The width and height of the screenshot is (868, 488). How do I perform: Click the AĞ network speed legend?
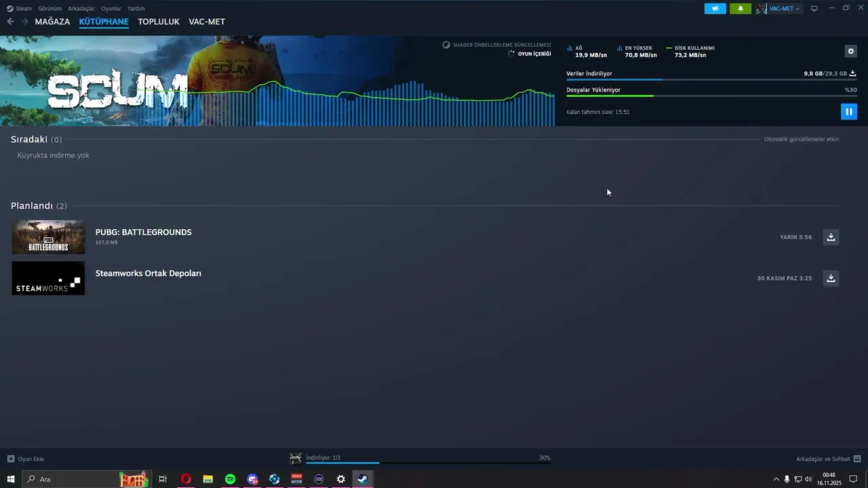(587, 52)
